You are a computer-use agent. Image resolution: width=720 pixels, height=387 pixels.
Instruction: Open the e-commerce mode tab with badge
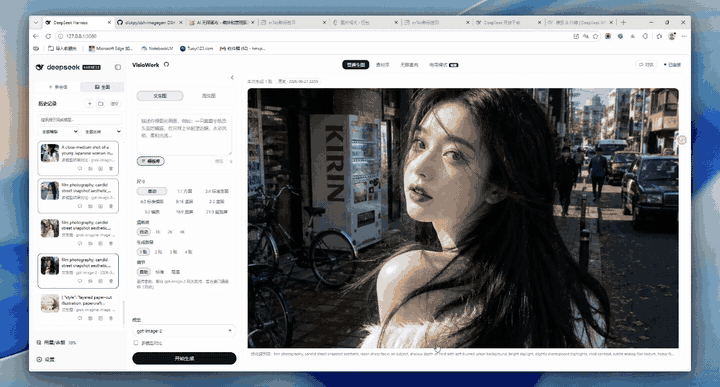[x=444, y=65]
